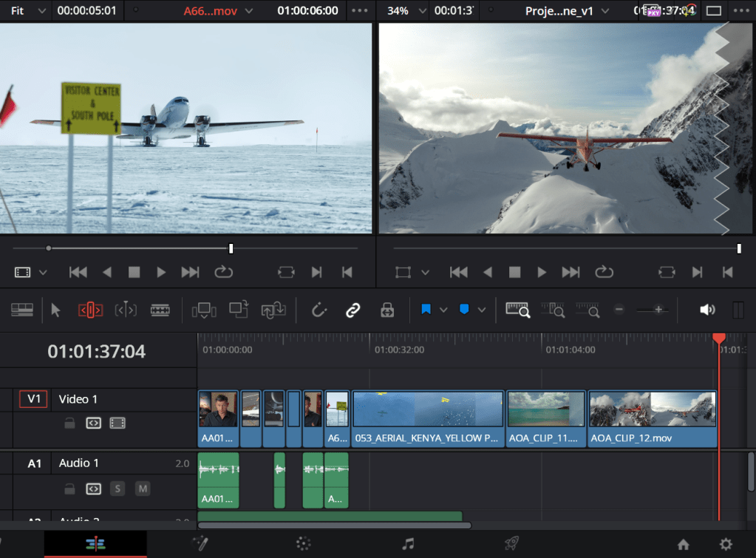Solo the Audio 1 track
The height and width of the screenshot is (558, 756).
click(x=118, y=489)
